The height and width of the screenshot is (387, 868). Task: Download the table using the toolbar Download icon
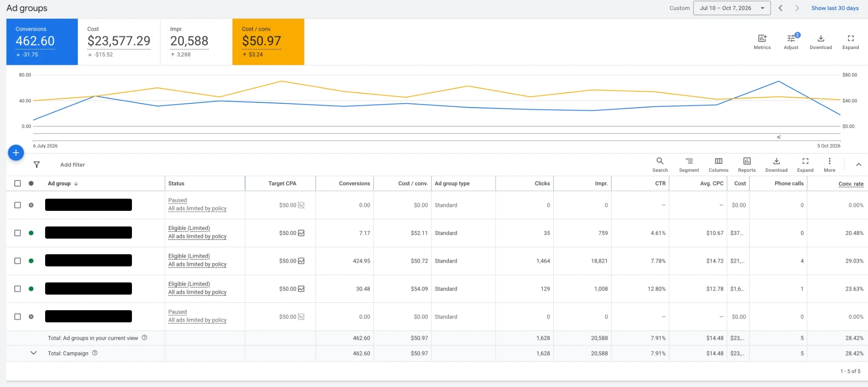pyautogui.click(x=776, y=161)
